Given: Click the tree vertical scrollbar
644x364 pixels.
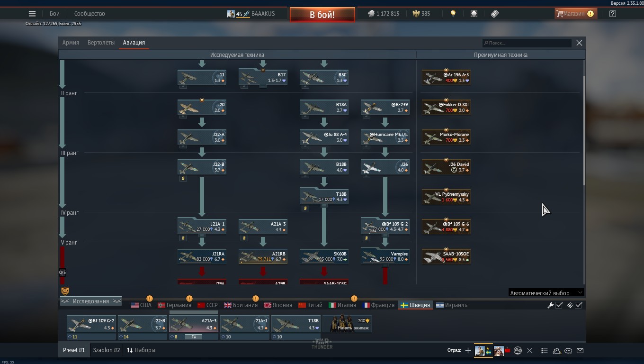Looking at the screenshot, I should click(x=584, y=130).
